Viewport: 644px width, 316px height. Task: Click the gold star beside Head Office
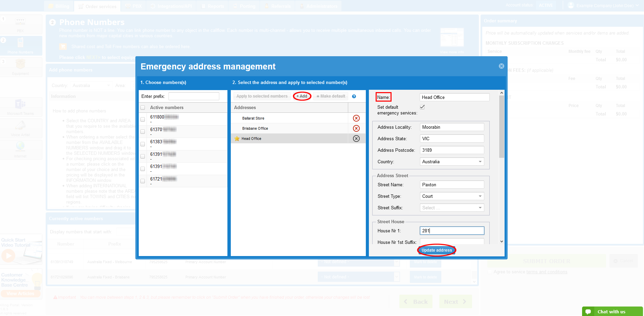pos(237,139)
